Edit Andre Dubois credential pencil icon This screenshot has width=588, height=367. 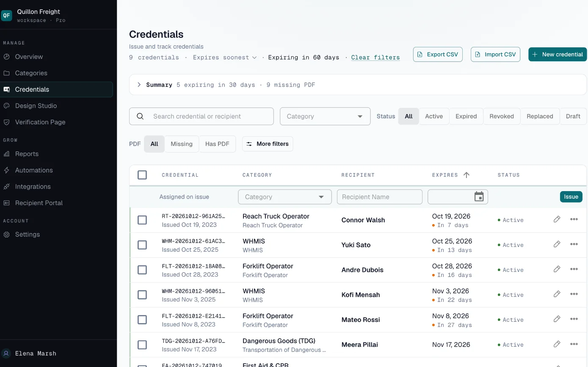(557, 269)
